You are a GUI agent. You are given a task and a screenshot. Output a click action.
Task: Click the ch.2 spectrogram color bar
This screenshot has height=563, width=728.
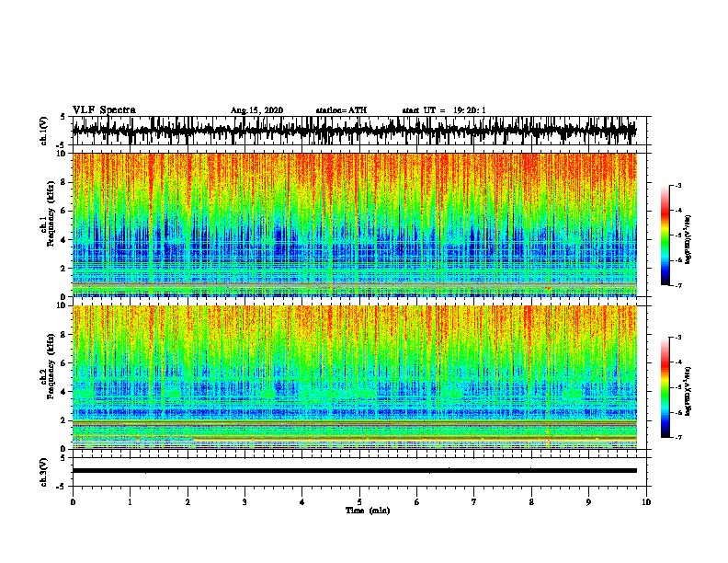pos(665,387)
